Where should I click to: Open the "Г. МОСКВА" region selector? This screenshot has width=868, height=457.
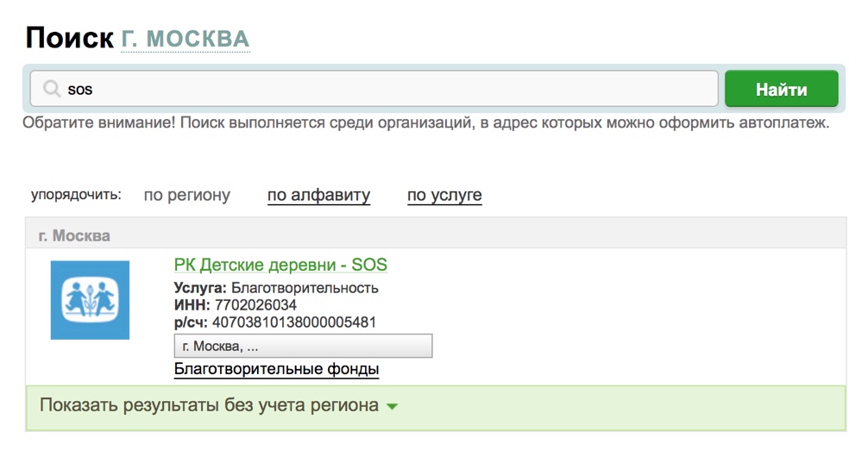[186, 39]
